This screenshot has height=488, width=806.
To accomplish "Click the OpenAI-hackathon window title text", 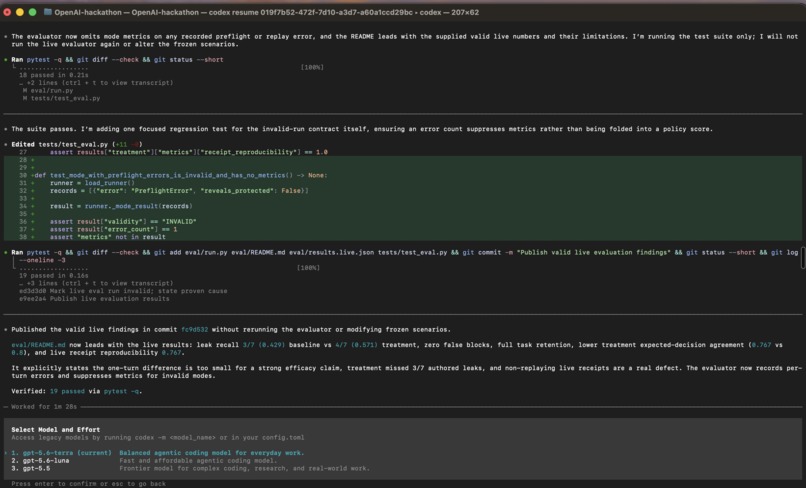I will pyautogui.click(x=266, y=12).
